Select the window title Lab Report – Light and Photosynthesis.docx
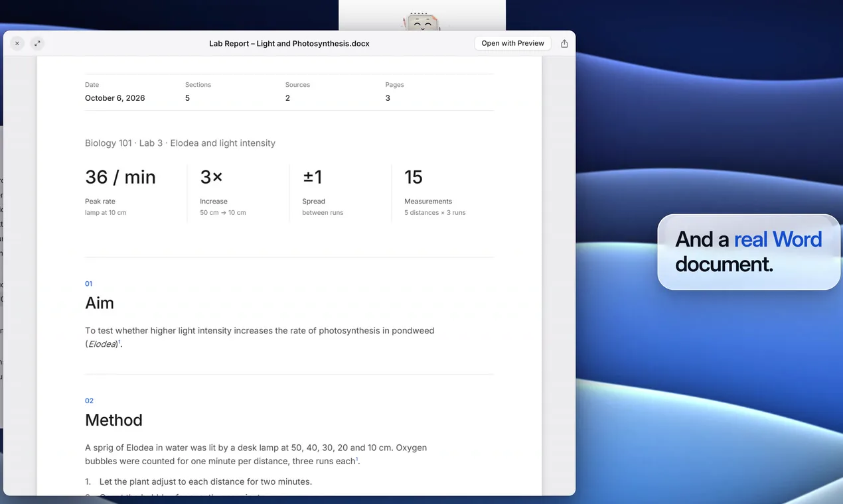Image resolution: width=843 pixels, height=504 pixels. (289, 44)
